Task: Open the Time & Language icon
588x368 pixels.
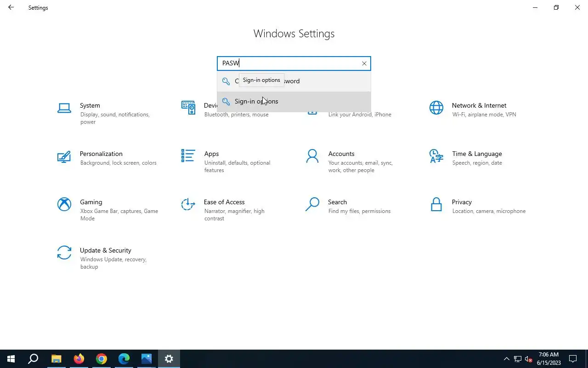Action: pos(436,156)
